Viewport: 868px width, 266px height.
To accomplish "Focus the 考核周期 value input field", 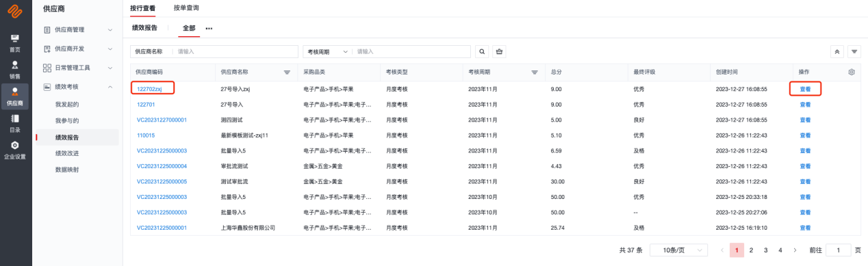I will (x=412, y=51).
